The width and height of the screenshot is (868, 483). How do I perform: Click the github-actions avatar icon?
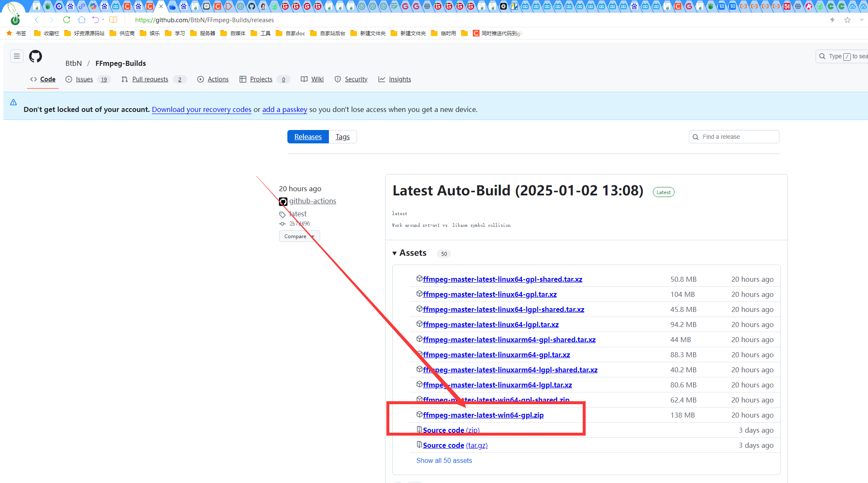pyautogui.click(x=283, y=202)
